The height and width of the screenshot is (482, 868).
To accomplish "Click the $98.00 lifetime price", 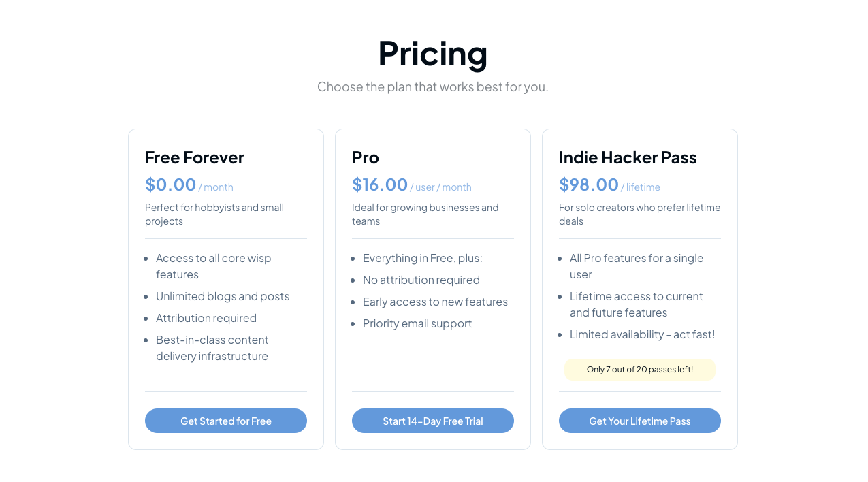I will pos(589,184).
